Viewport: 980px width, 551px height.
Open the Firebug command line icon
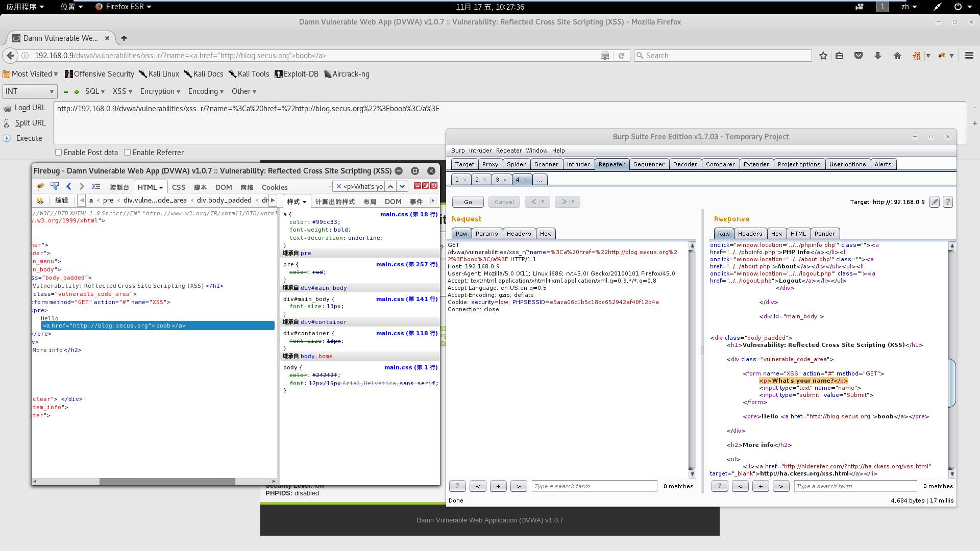96,187
